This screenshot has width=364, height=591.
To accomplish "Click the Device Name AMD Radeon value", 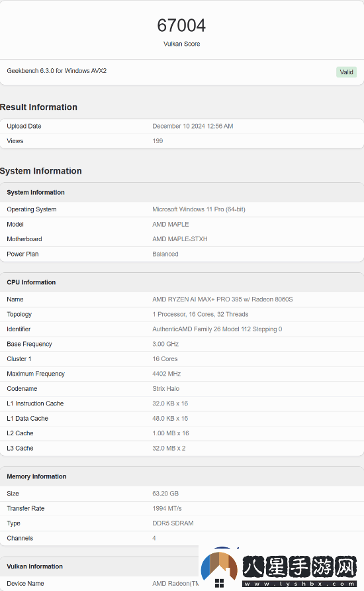I will [175, 584].
